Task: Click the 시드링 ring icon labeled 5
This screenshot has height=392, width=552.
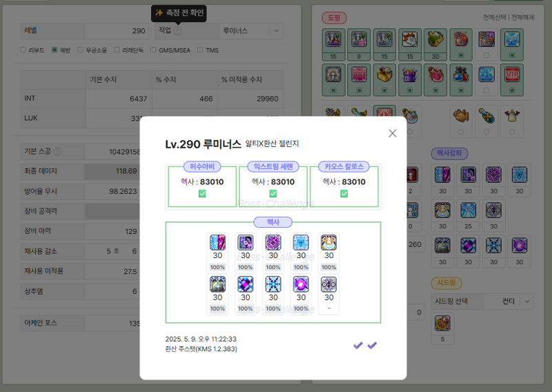Action: point(442,323)
